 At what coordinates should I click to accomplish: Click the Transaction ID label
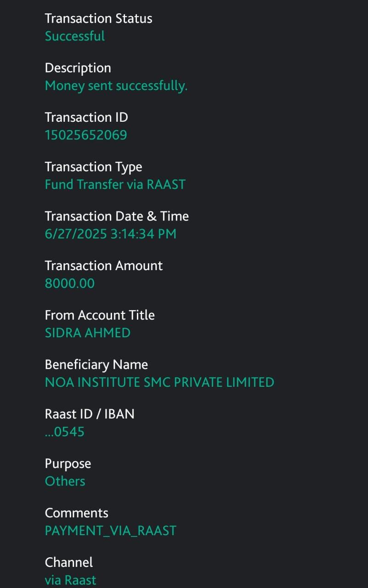point(86,118)
